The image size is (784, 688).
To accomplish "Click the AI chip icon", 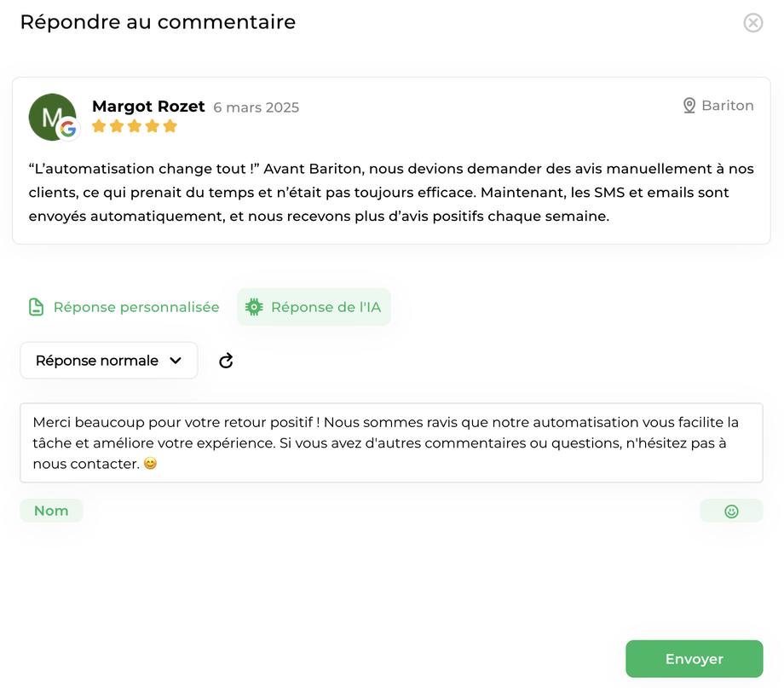I will tap(254, 307).
